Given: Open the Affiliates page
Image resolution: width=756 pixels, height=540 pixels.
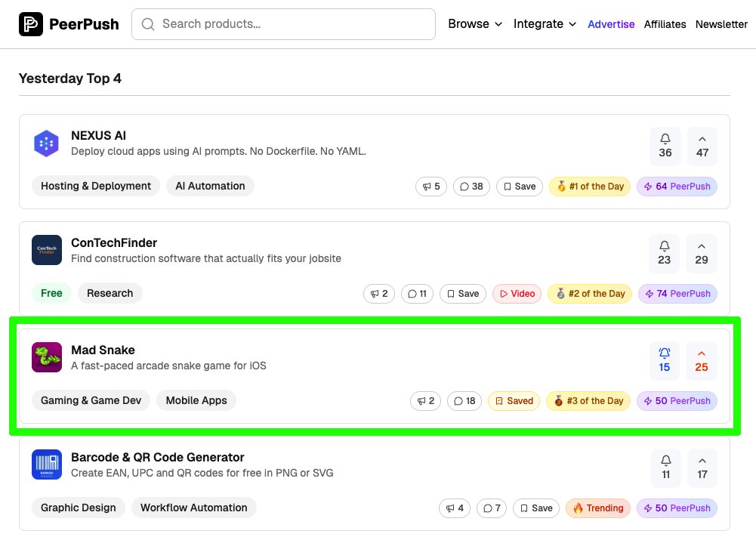Looking at the screenshot, I should [x=665, y=24].
